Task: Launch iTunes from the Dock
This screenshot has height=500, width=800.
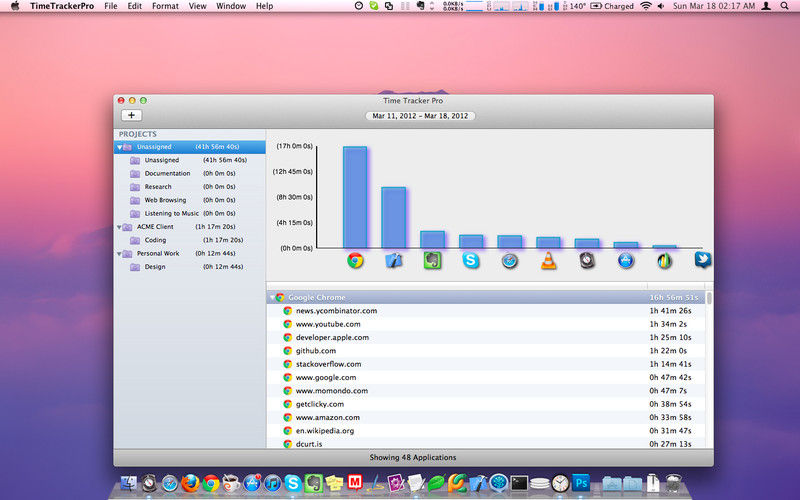Action: 272,483
